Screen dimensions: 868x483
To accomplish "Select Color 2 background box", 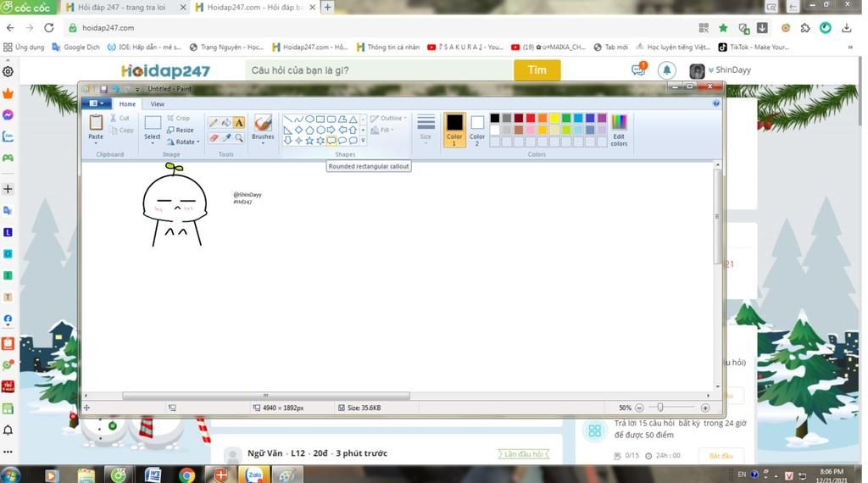I will (477, 130).
